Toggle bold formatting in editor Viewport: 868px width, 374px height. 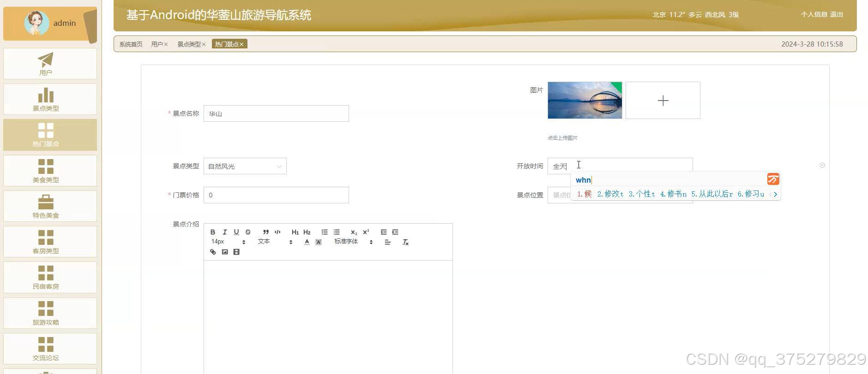point(213,232)
